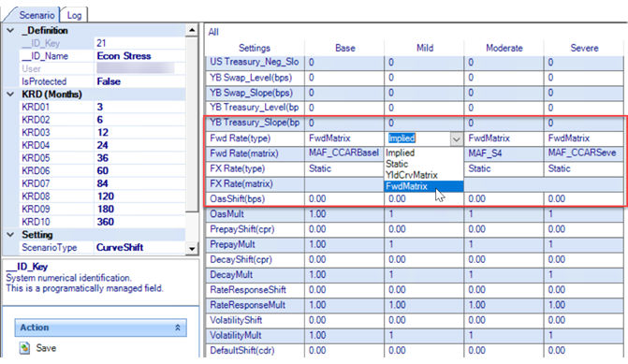Select the US Treasury_Neg_Slo row label

255,62
